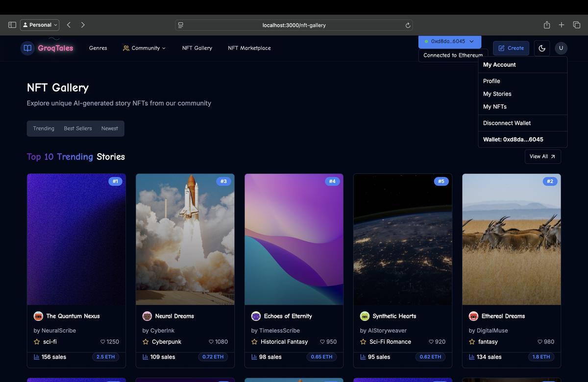
Task: Open the Community navigation dropdown
Action: coord(145,48)
